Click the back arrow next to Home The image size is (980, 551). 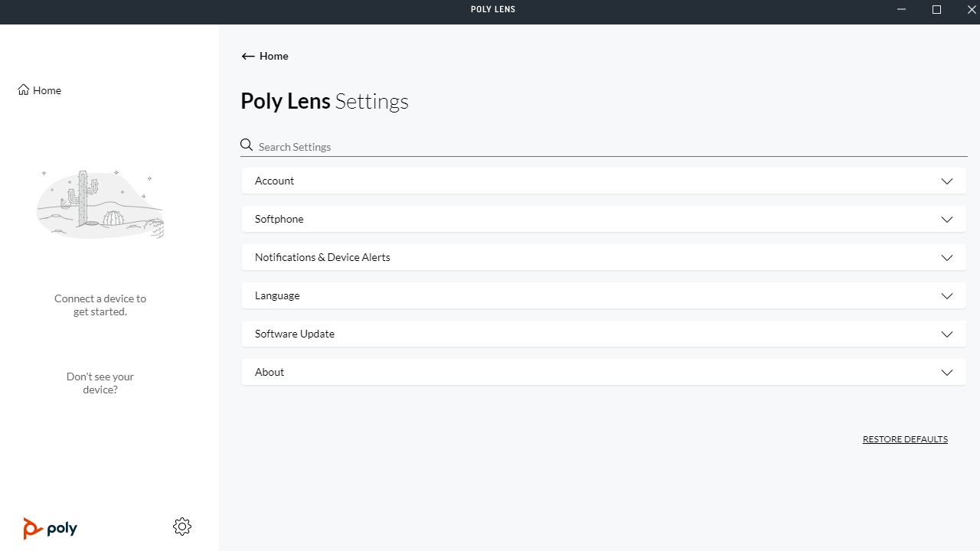pyautogui.click(x=248, y=56)
